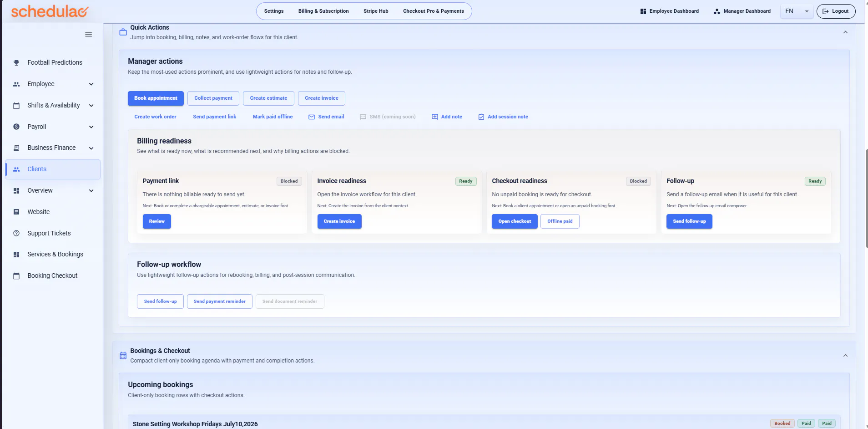Open Support Tickets in sidebar

coord(53,233)
